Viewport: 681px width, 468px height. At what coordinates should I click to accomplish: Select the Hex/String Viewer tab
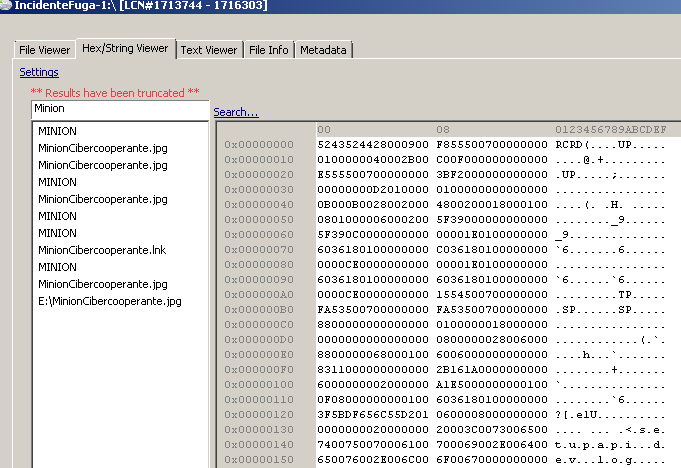click(x=126, y=48)
